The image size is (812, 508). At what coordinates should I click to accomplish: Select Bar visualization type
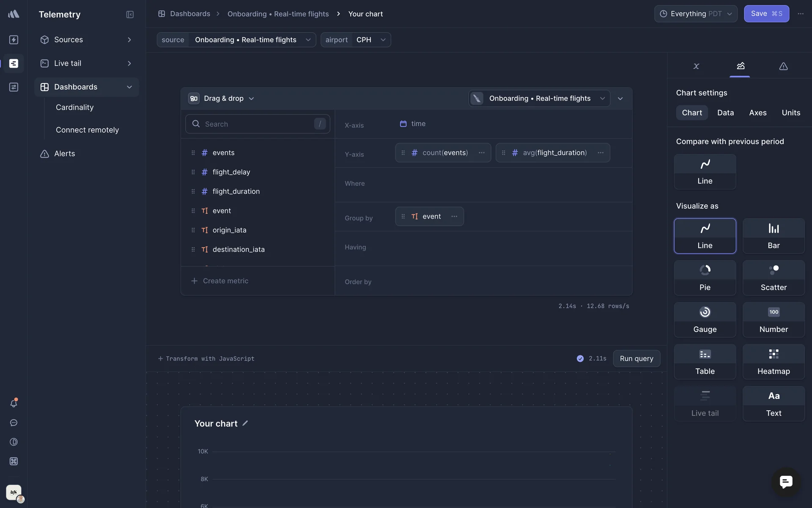[773, 236]
